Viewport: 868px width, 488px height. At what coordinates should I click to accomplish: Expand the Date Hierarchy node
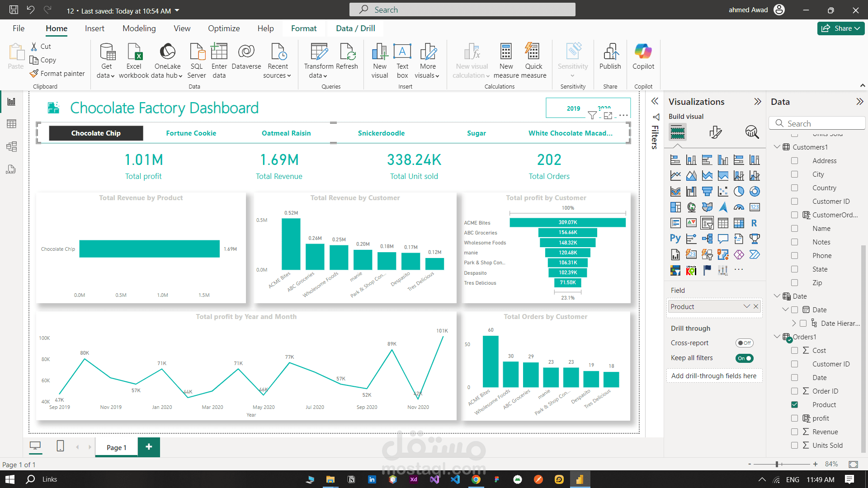click(x=794, y=323)
